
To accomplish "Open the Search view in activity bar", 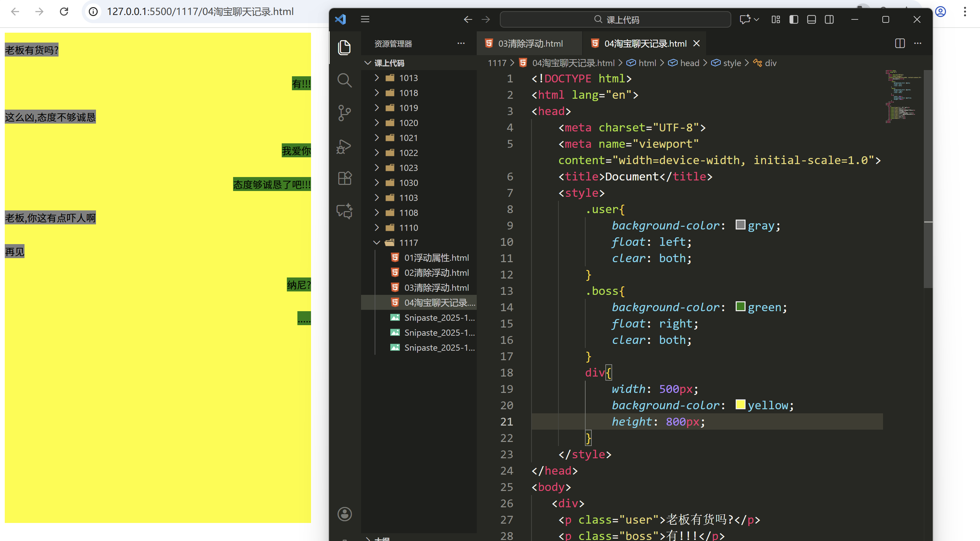I will tap(344, 80).
